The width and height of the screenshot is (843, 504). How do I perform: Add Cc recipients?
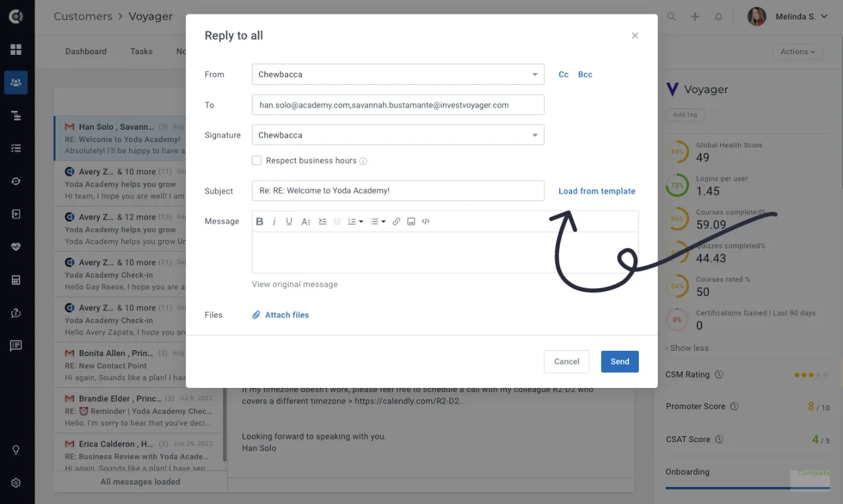(x=564, y=74)
